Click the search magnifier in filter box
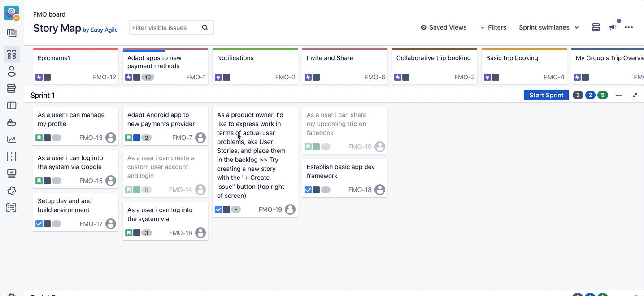 [x=205, y=28]
